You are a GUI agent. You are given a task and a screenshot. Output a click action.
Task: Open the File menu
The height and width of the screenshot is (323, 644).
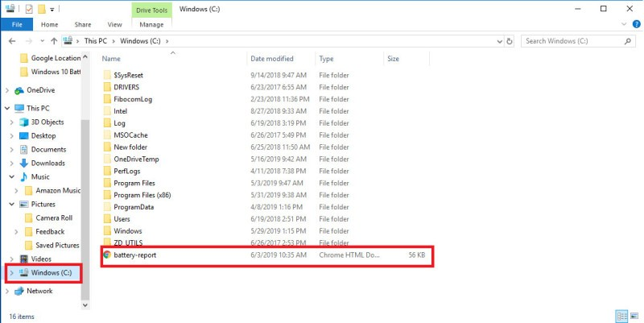pos(16,25)
